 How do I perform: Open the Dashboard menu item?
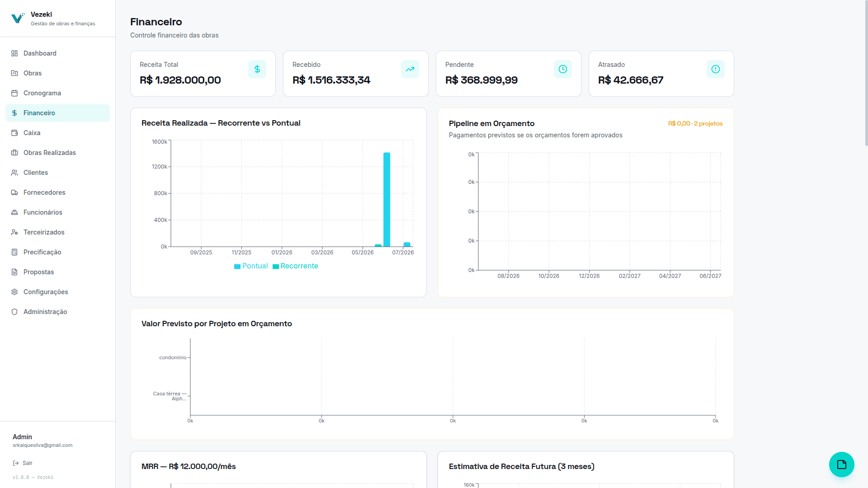[57, 53]
